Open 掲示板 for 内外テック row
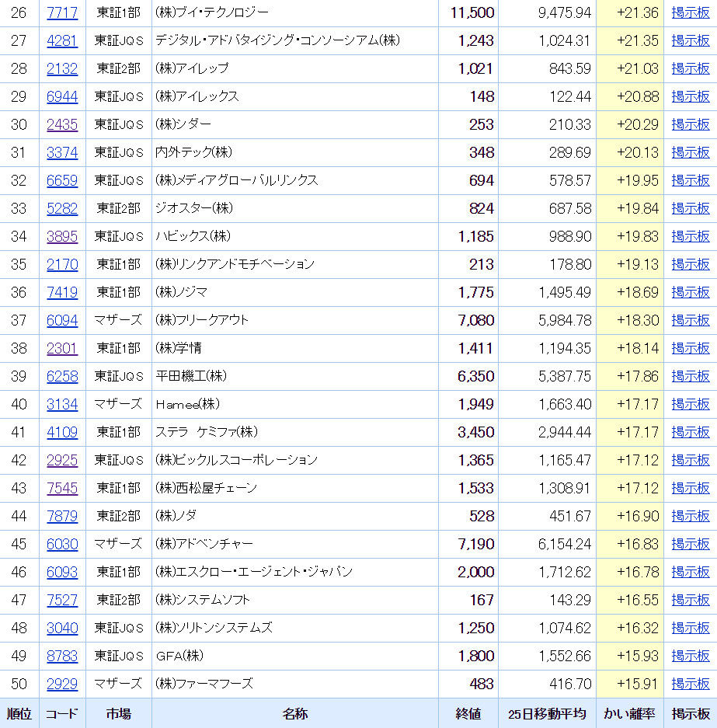 pos(691,152)
